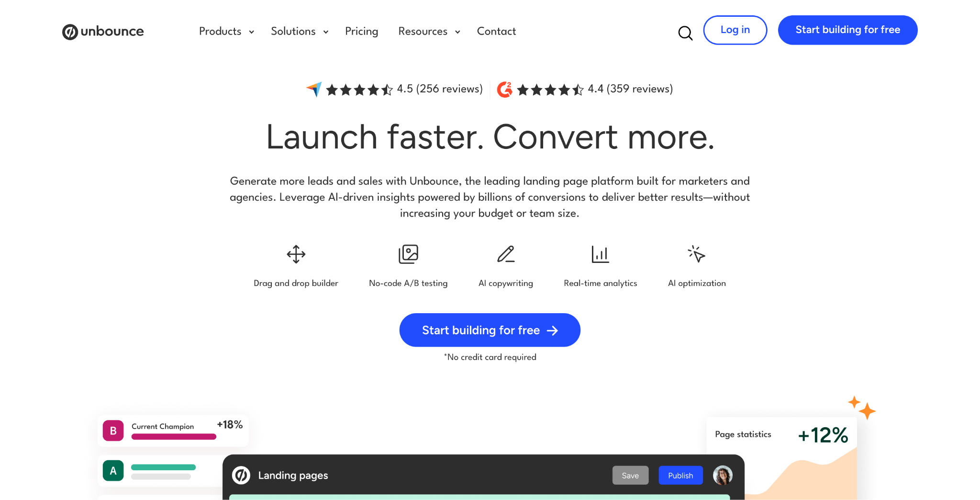Click the No-code A/B testing image icon
980x500 pixels.
[x=408, y=254]
